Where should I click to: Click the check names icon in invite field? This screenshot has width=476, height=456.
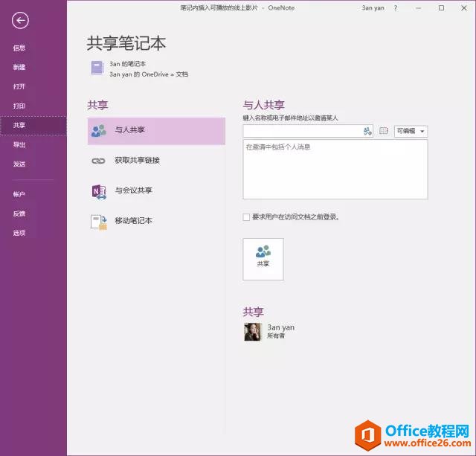point(367,132)
